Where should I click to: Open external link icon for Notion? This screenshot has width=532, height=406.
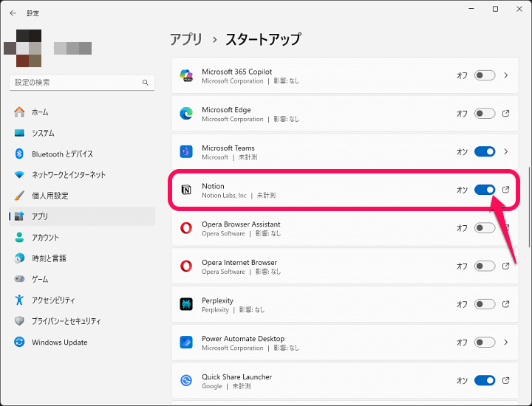click(505, 190)
